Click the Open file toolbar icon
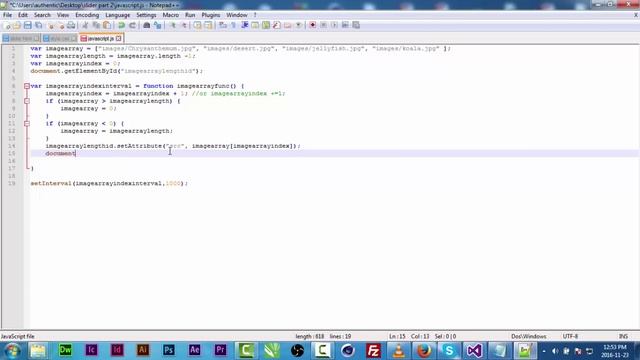Screen dimensions: 640x360 [x=17, y=25]
